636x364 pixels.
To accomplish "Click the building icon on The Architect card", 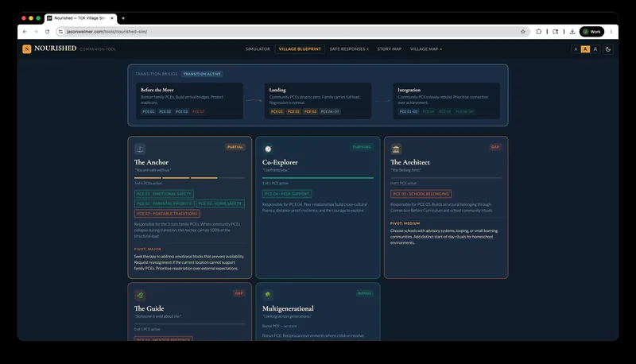I will click(396, 149).
